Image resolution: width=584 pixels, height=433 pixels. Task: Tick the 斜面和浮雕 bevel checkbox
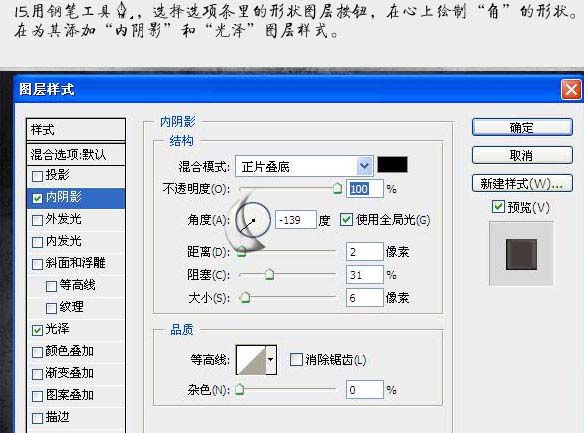[37, 264]
